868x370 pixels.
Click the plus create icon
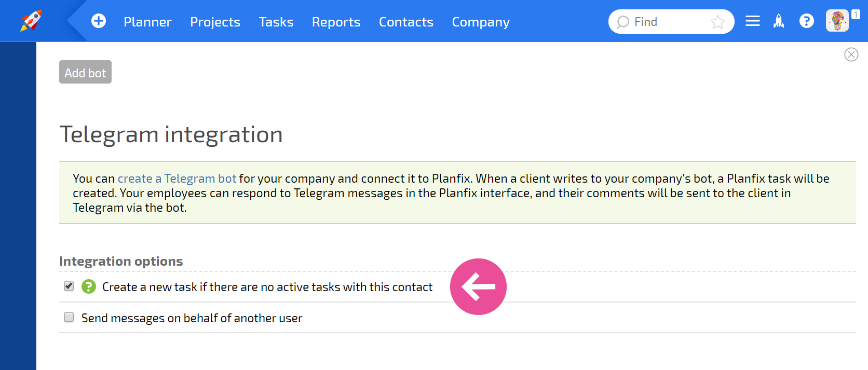tap(99, 21)
